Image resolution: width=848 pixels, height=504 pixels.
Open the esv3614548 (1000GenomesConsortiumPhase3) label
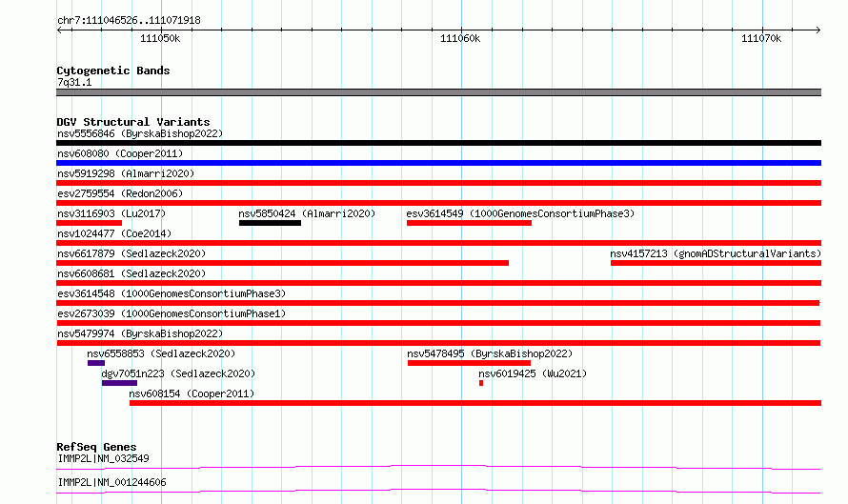coord(172,293)
